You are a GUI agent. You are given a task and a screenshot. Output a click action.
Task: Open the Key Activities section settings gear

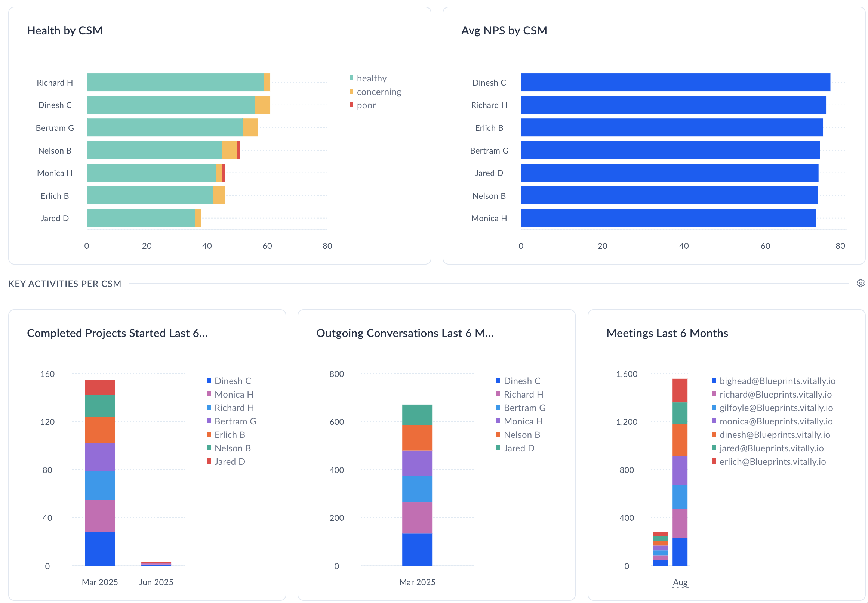point(861,283)
